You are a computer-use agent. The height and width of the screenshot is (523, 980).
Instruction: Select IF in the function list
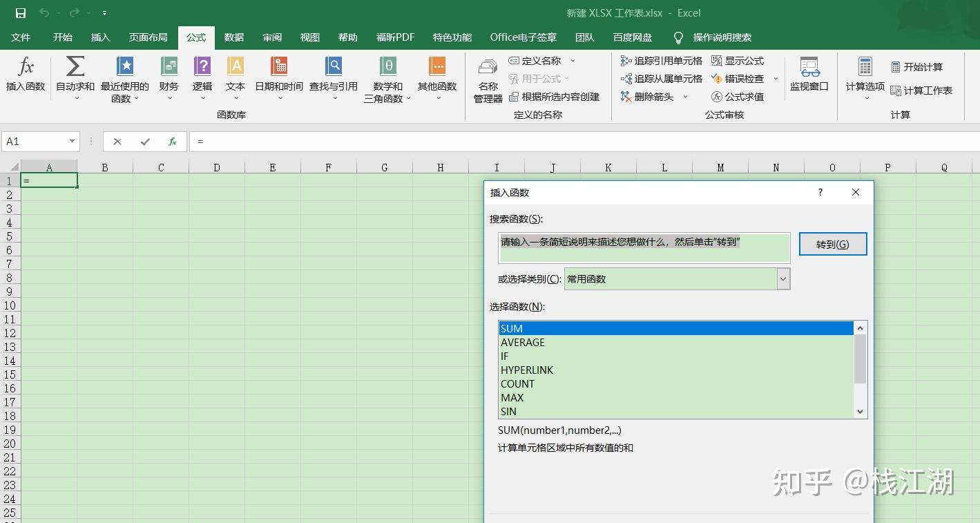676,356
